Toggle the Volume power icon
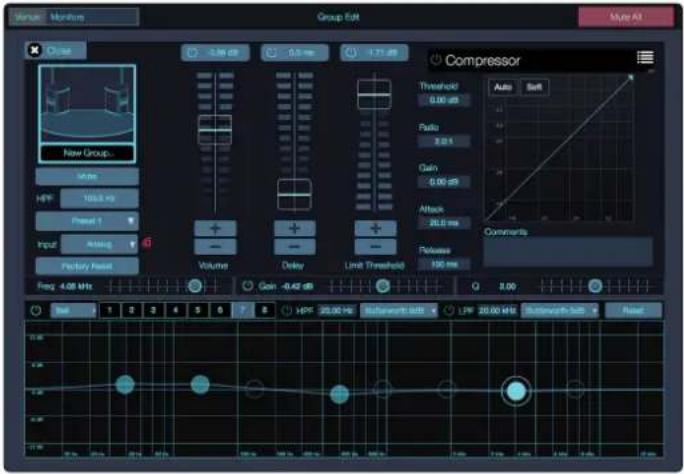The image size is (684, 474). click(192, 53)
